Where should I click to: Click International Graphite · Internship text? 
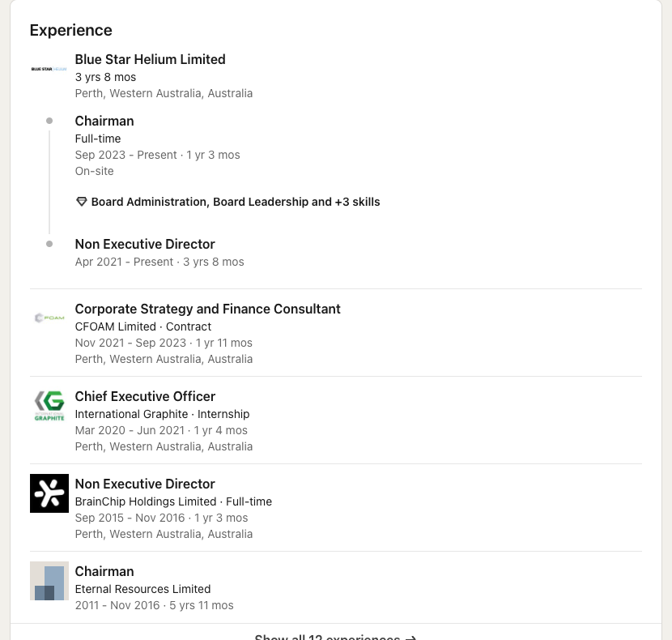point(162,414)
